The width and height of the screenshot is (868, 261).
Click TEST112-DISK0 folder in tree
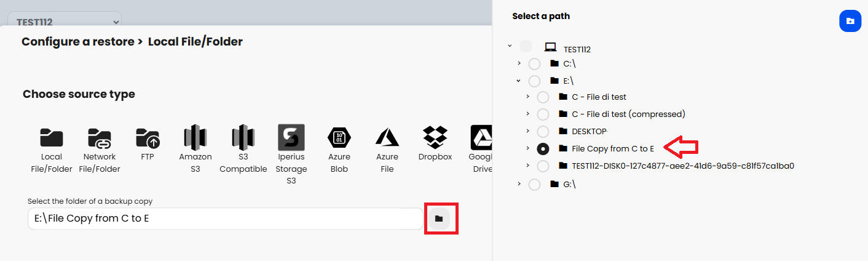(x=683, y=166)
